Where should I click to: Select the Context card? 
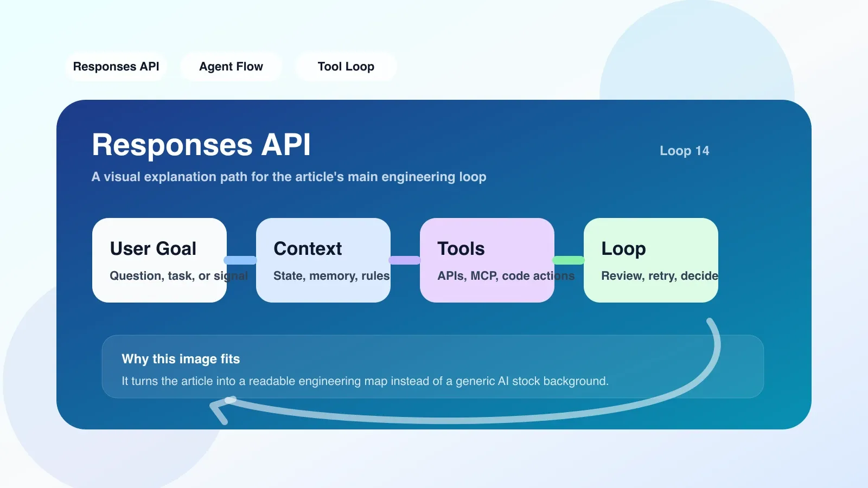(323, 260)
